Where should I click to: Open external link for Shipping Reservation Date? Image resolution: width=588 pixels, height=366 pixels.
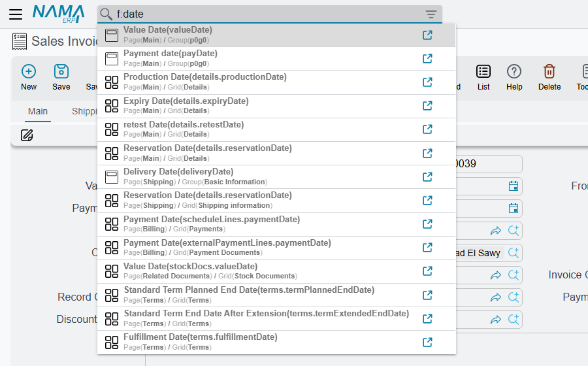point(427,200)
